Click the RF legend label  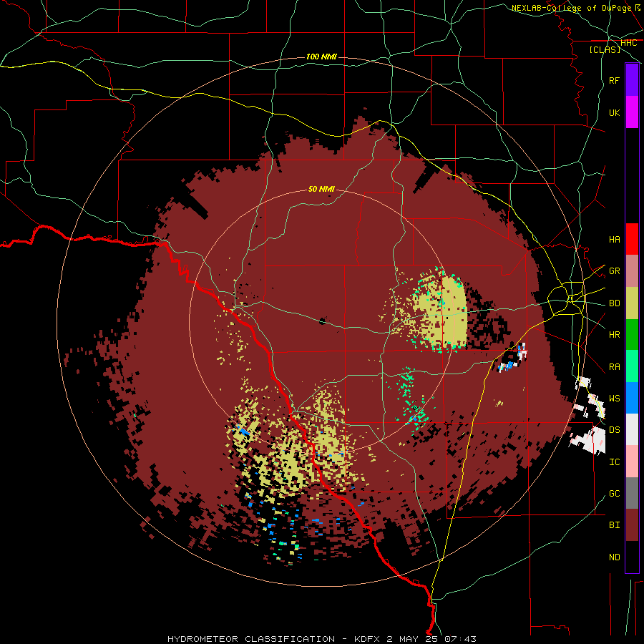tap(614, 80)
